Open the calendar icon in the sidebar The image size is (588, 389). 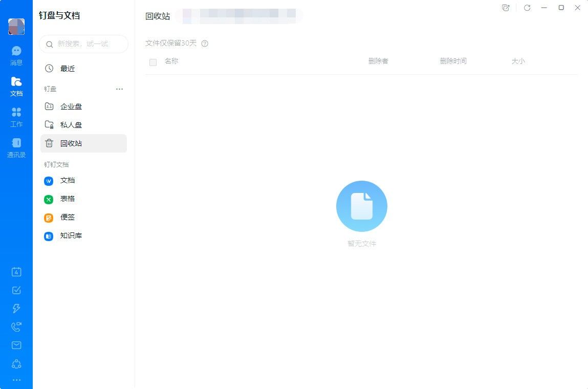pos(16,272)
